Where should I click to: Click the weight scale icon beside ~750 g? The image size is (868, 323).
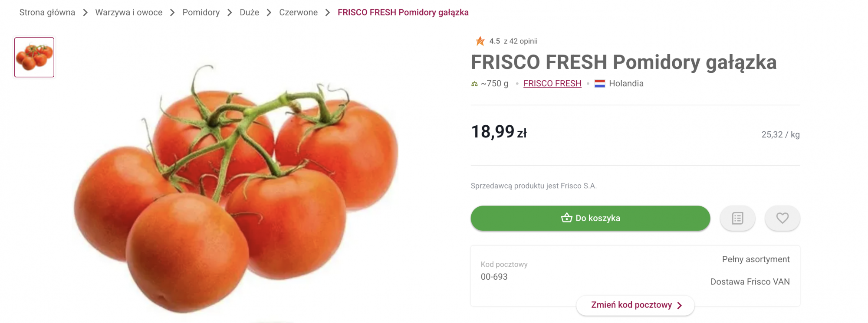pos(474,84)
